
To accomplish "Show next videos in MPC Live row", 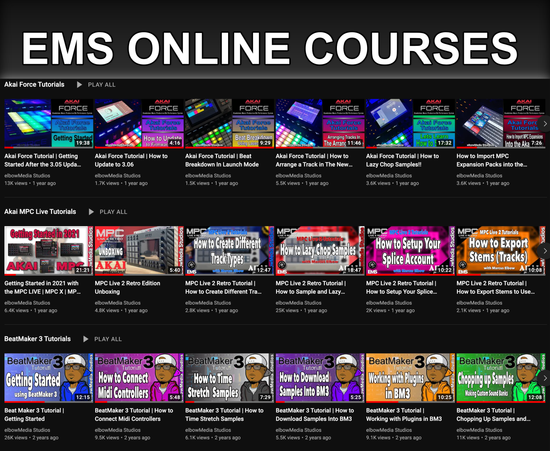I will tap(545, 251).
